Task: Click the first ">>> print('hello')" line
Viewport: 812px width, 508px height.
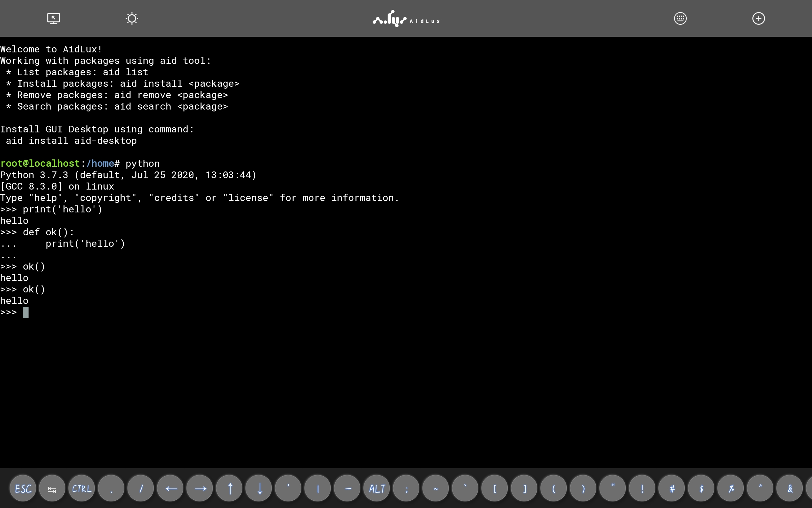Action: (x=51, y=209)
